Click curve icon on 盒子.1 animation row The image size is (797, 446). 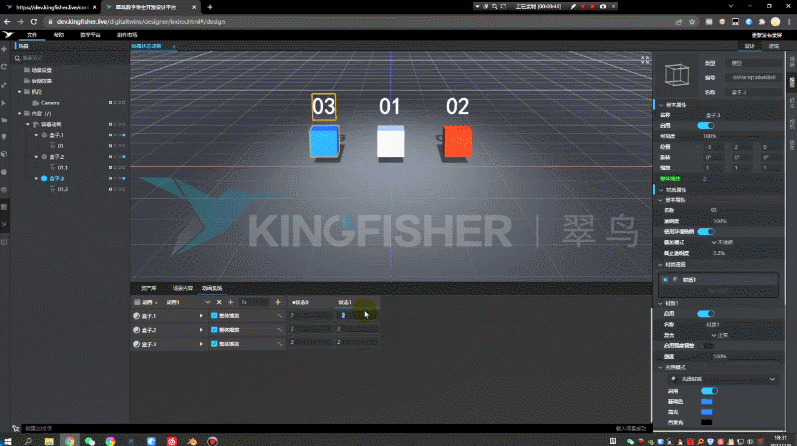[279, 316]
